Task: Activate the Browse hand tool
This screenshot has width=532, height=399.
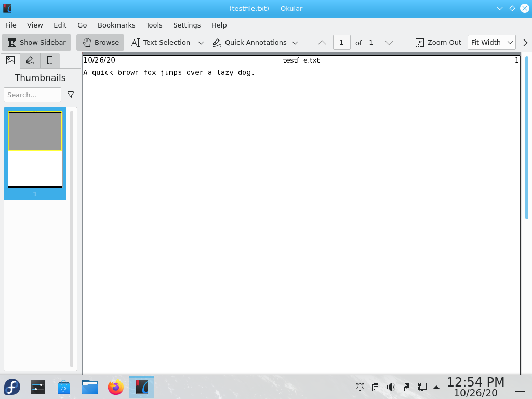Action: tap(100, 43)
